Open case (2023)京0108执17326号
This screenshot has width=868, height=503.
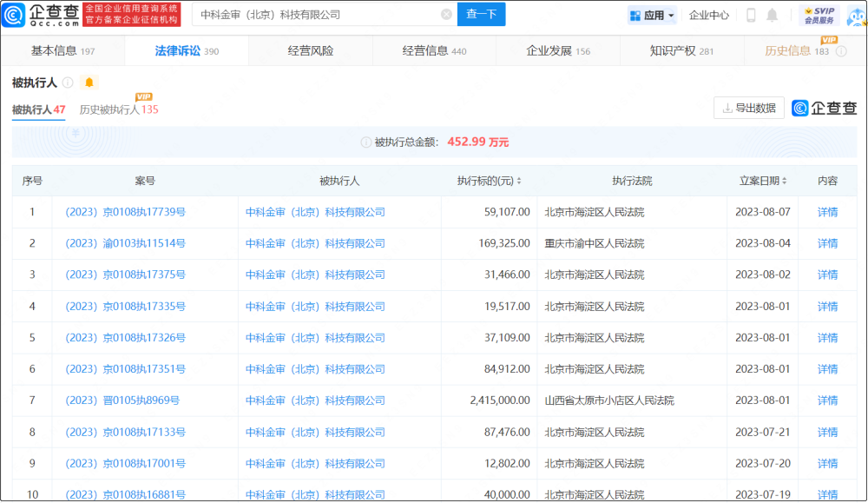tap(125, 338)
